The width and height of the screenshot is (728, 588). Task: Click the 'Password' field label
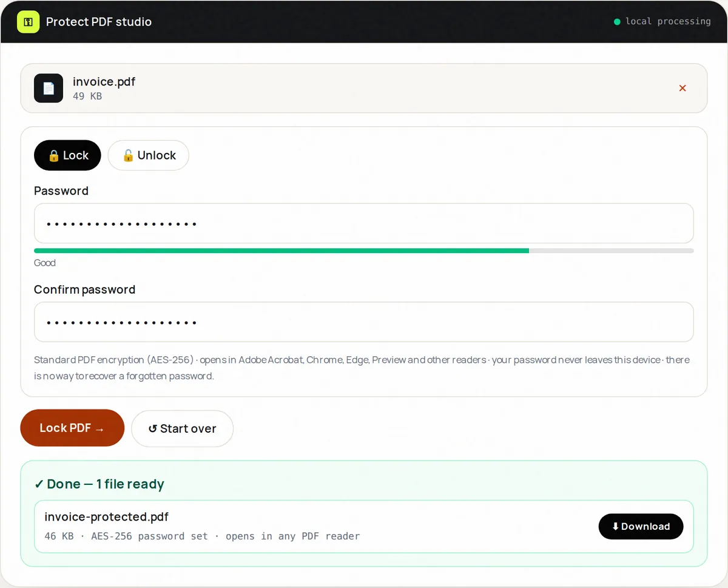coord(61,191)
